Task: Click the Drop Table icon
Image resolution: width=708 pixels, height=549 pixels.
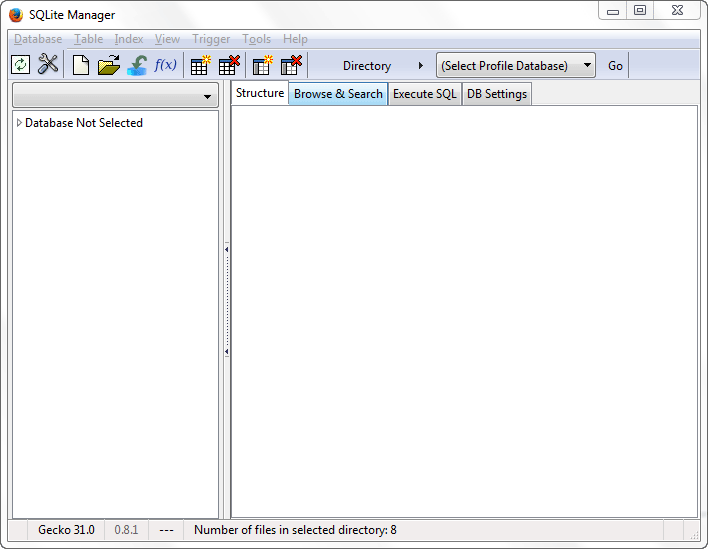Action: pos(229,65)
